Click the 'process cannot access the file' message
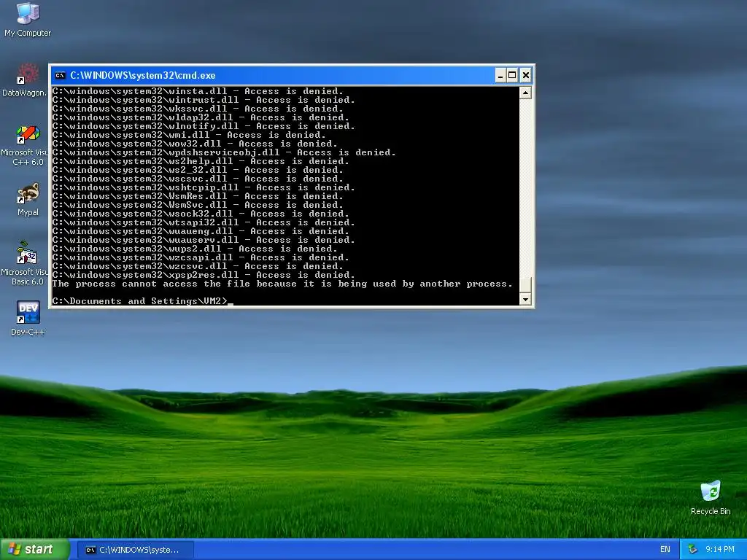The width and height of the screenshot is (747, 560). 282,284
